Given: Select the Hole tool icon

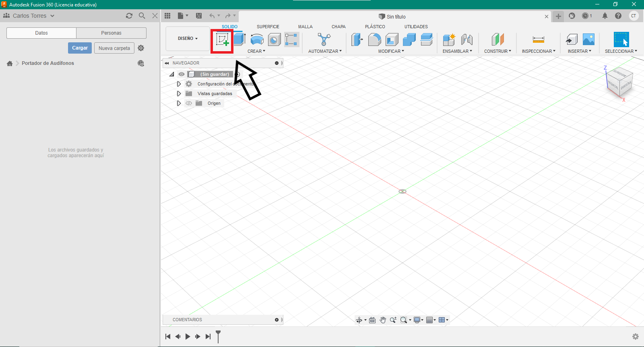Looking at the screenshot, I should pyautogui.click(x=274, y=39).
